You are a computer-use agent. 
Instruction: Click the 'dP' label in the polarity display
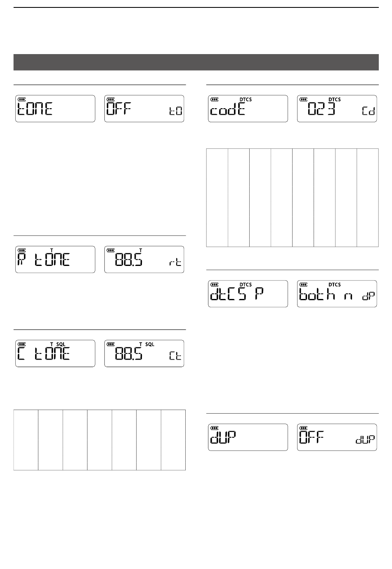pyautogui.click(x=369, y=296)
